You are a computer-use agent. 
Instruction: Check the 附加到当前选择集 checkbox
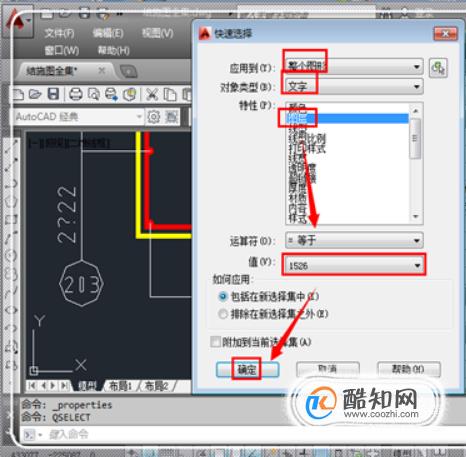click(x=215, y=342)
